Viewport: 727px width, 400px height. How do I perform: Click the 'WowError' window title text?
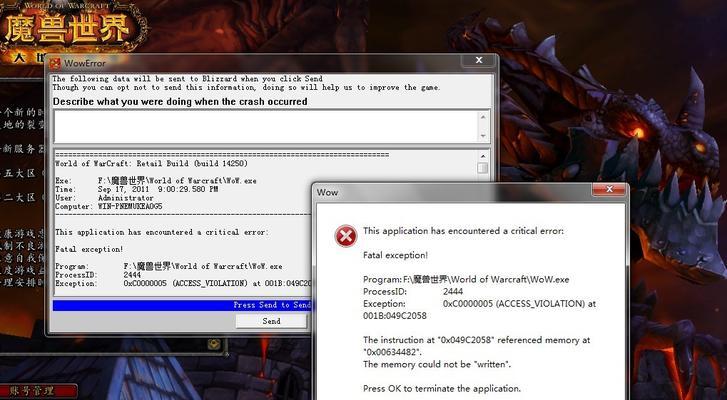(85, 63)
